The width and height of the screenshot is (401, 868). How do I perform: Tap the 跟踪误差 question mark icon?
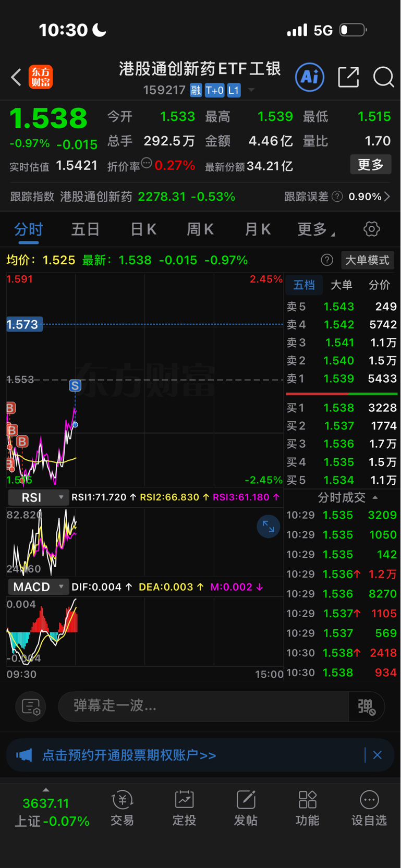click(337, 197)
